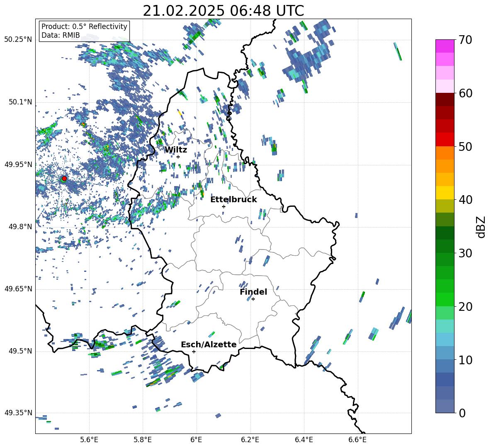Click the title 21.02.2025 06:48 UTC
The image size is (491, 448).
223,11
